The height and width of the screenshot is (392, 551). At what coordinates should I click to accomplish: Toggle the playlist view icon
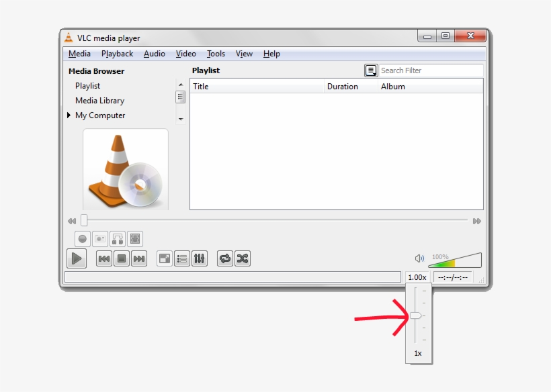point(182,258)
